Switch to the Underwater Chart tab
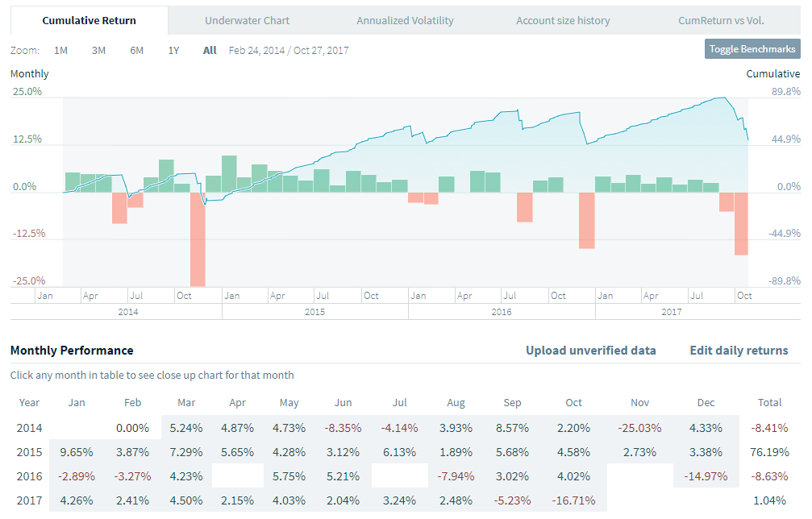This screenshot has height=519, width=812. [x=247, y=20]
